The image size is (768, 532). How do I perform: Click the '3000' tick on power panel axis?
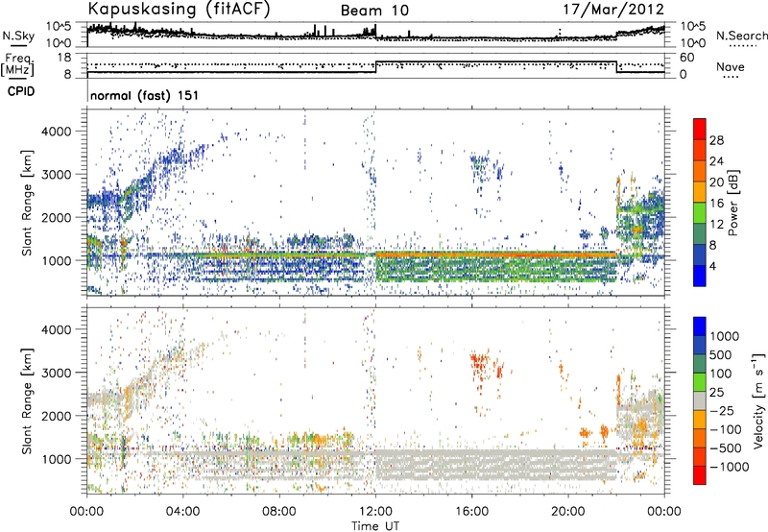pos(57,175)
